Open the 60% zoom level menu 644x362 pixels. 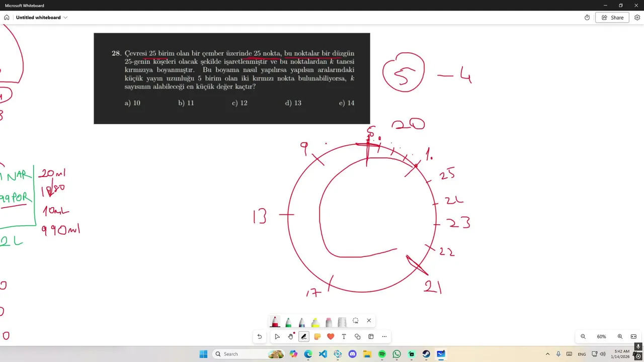601,337
